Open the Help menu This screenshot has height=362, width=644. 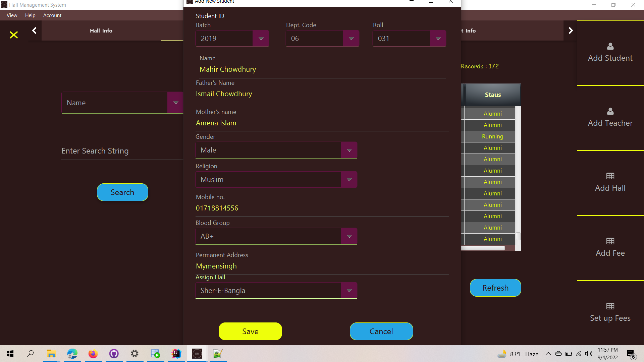pyautogui.click(x=30, y=15)
